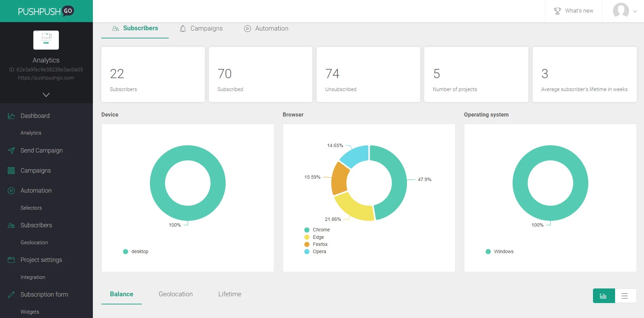Click the Automation play icon in sidebar
The image size is (644, 318).
pos(11,191)
